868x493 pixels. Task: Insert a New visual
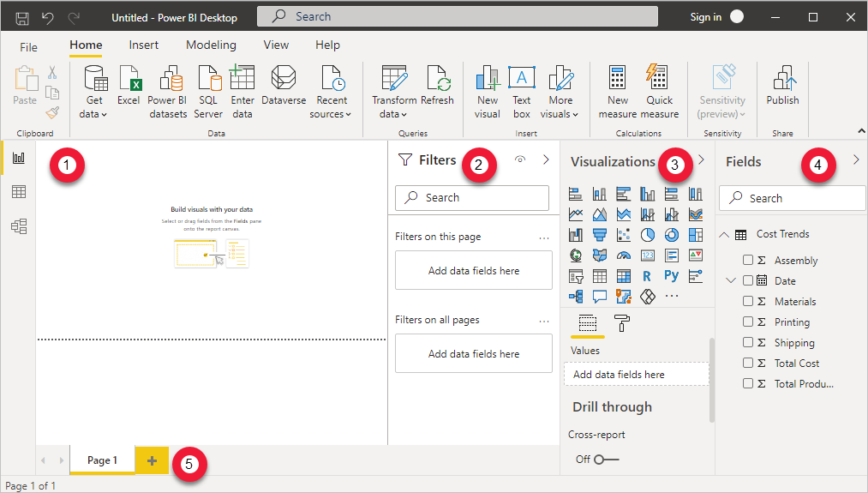pyautogui.click(x=488, y=92)
